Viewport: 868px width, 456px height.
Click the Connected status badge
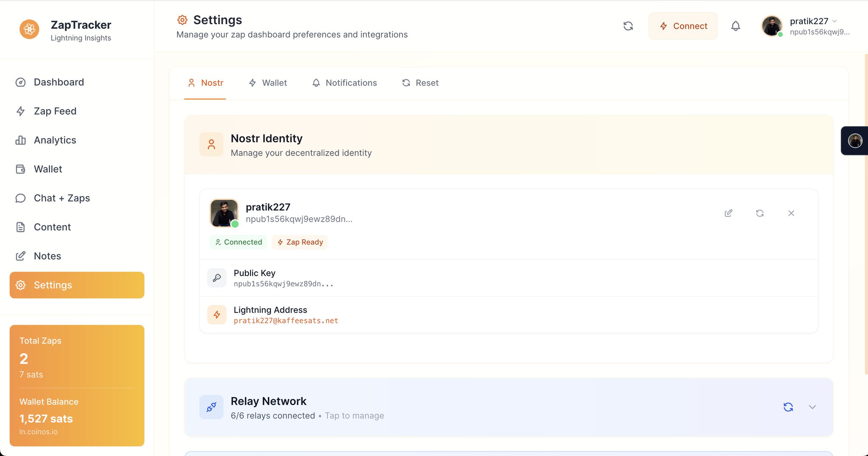(x=239, y=242)
